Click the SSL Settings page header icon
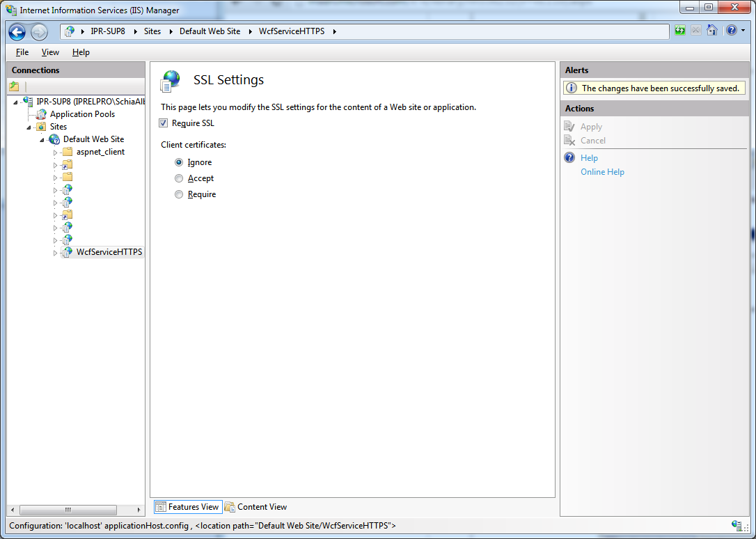 [x=170, y=81]
